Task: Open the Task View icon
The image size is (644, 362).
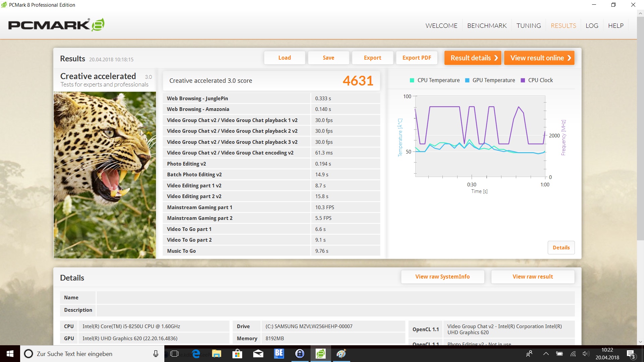Action: coord(174,354)
